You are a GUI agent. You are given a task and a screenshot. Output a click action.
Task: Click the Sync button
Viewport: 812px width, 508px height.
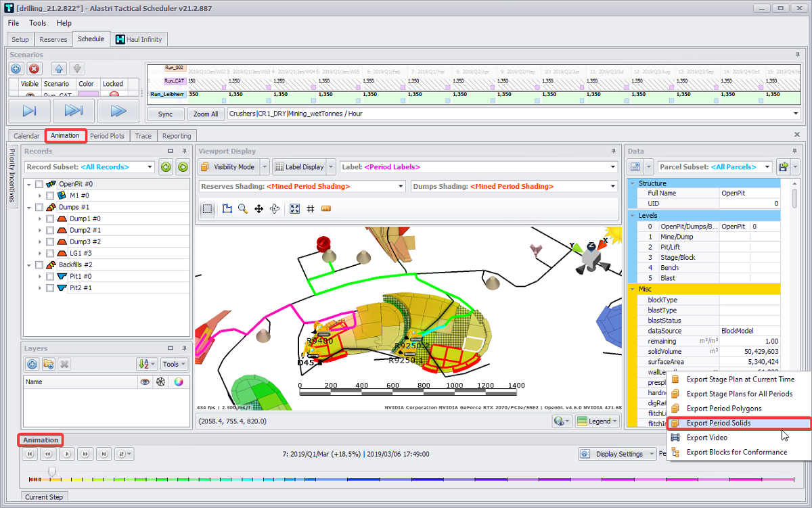[166, 114]
